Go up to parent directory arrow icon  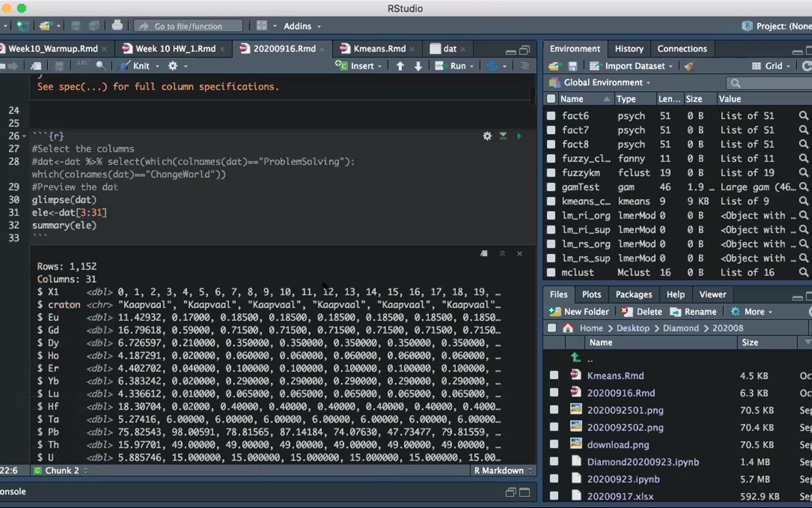point(576,357)
